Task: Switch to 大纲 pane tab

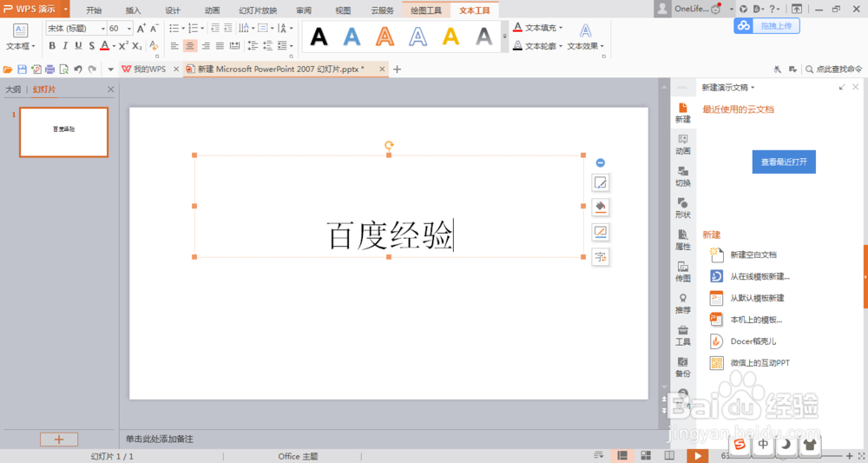Action: (x=13, y=89)
